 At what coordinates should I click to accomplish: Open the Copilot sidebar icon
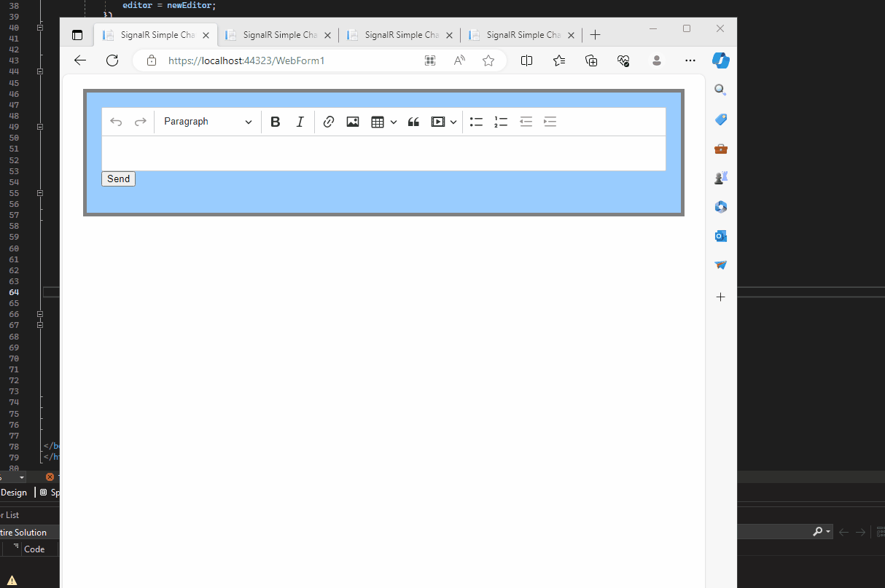coord(721,60)
